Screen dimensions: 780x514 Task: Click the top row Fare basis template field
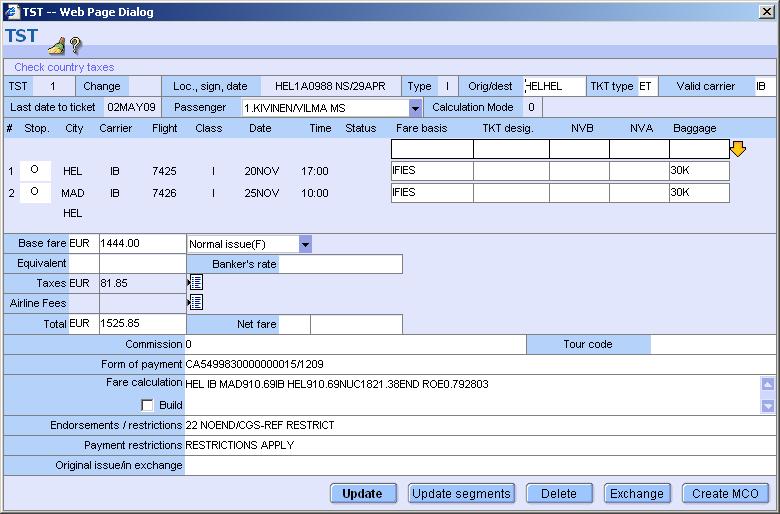432,149
